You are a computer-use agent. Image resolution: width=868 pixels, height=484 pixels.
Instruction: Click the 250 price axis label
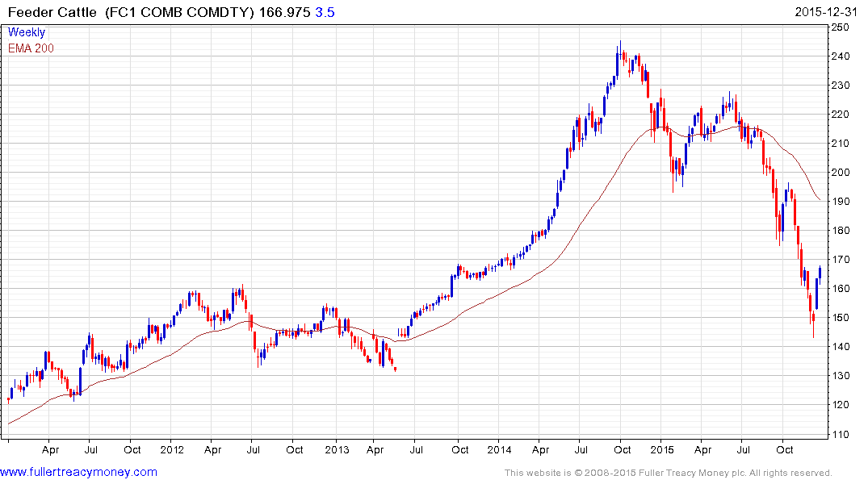(x=841, y=27)
